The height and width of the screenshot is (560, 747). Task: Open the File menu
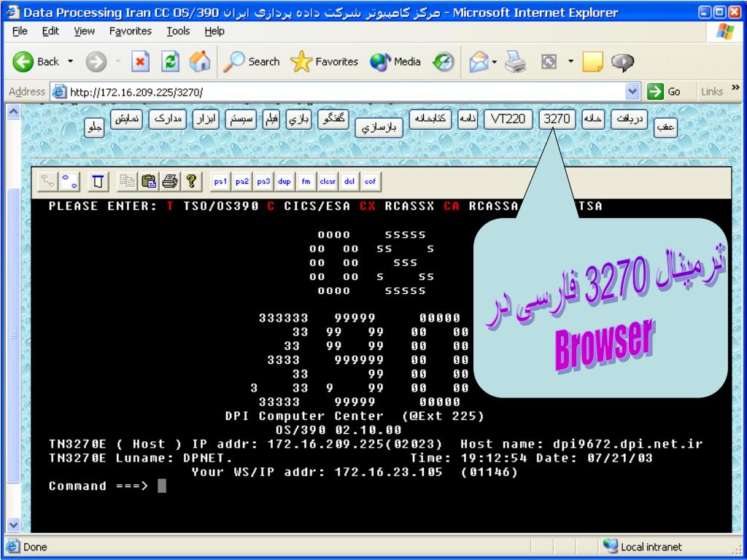pyautogui.click(x=20, y=31)
